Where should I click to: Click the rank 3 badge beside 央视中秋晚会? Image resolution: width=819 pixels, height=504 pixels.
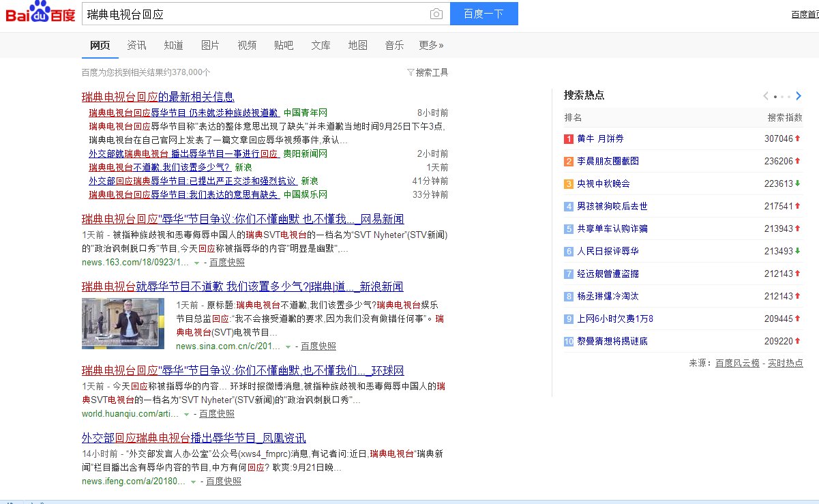(x=569, y=184)
